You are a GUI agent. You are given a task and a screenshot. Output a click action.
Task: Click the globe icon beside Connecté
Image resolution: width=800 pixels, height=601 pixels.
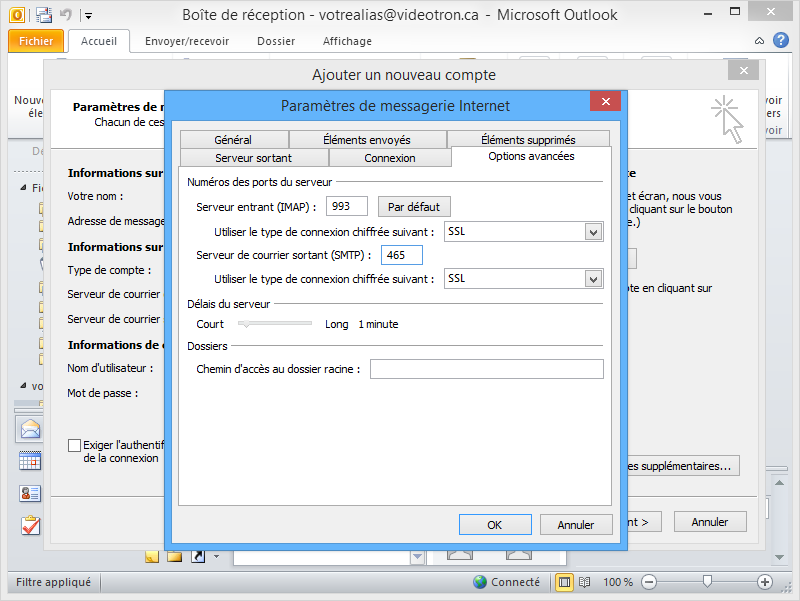point(480,582)
